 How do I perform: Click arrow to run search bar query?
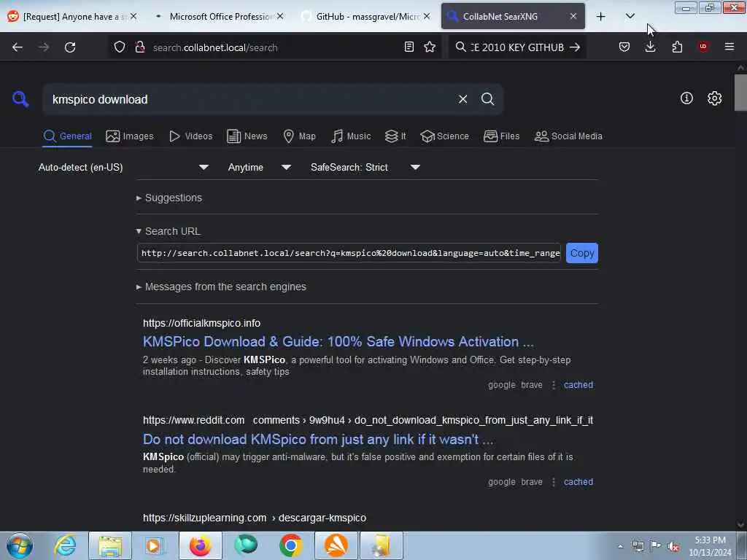coord(575,47)
